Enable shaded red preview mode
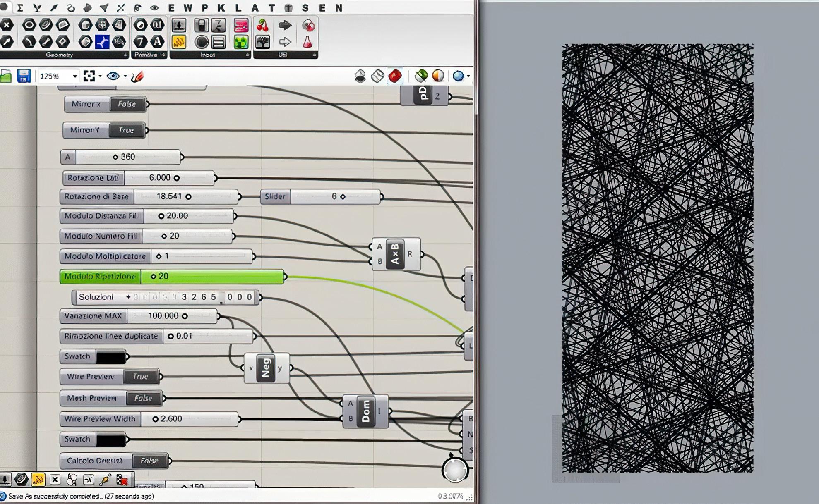Screen dimensions: 819x504 tap(395, 76)
